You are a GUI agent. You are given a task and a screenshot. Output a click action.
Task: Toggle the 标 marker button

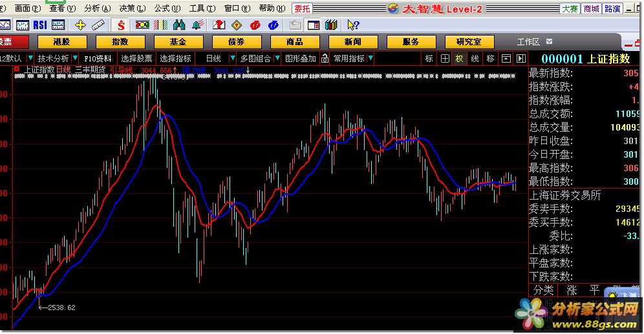point(429,59)
